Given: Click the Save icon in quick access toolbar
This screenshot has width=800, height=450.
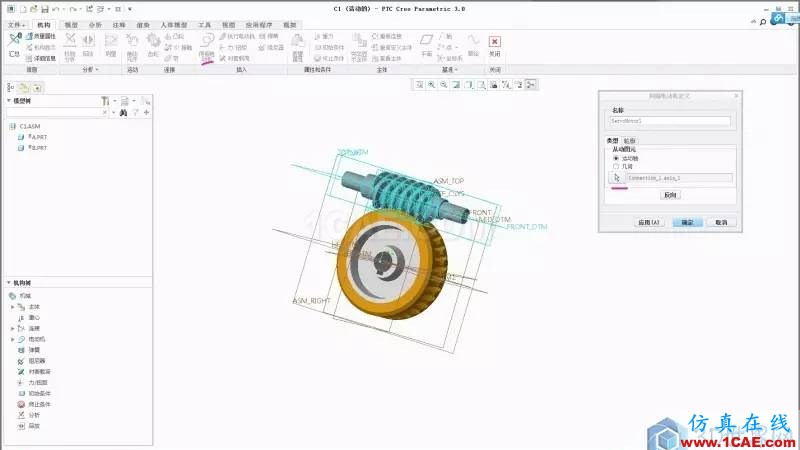Looking at the screenshot, I should point(45,9).
